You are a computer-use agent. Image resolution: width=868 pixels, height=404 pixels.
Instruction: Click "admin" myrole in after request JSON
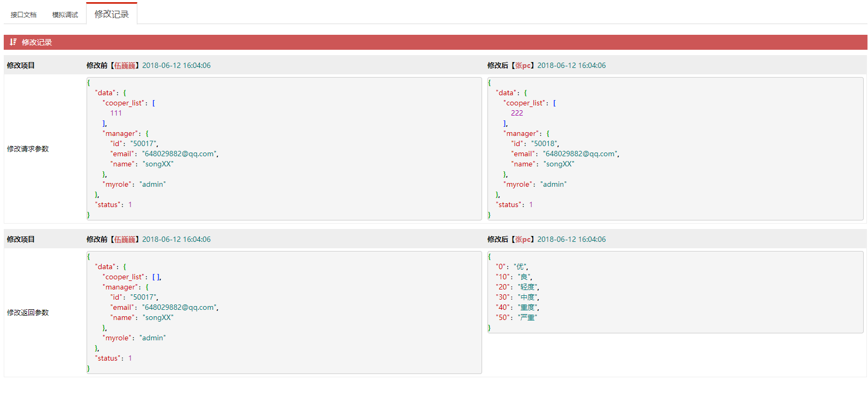554,184
